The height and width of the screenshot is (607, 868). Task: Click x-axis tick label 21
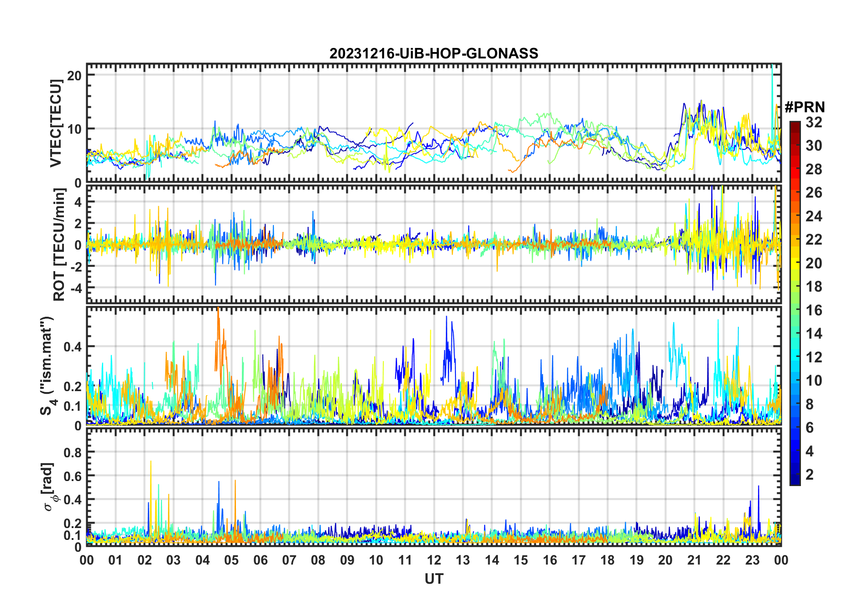point(694,560)
